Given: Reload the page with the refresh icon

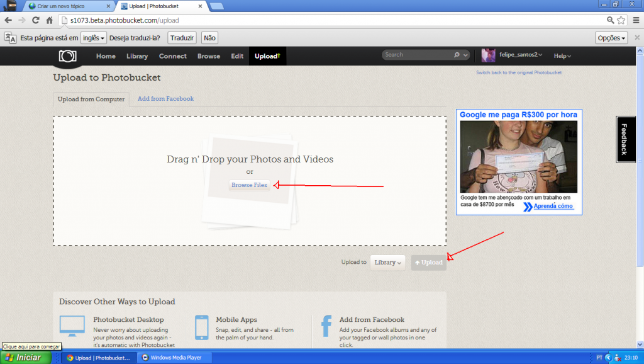Looking at the screenshot, I should (x=36, y=20).
